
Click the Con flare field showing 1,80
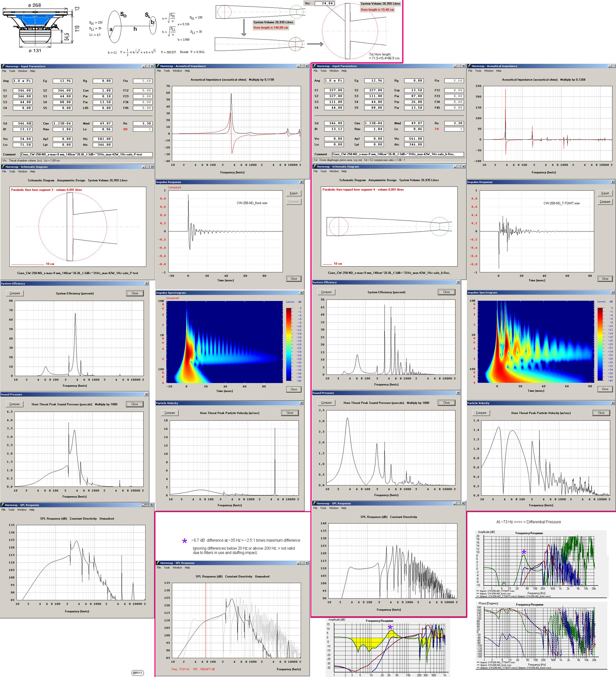point(102,90)
